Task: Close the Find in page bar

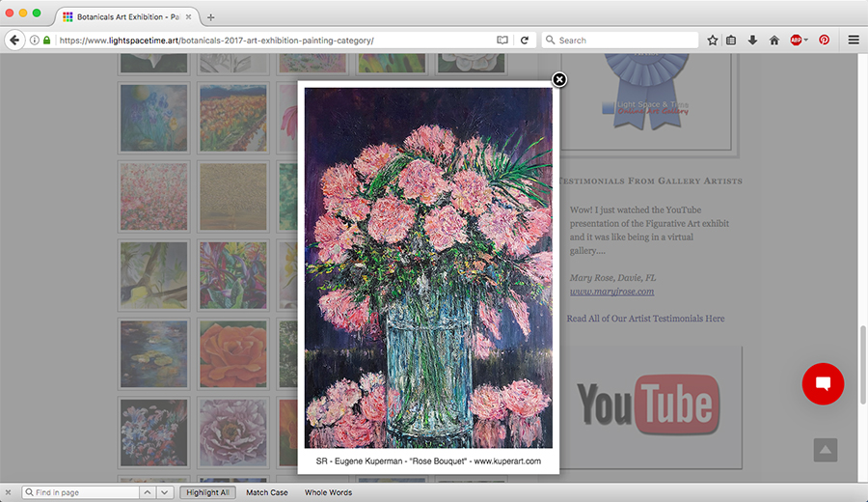Action: 9,492
